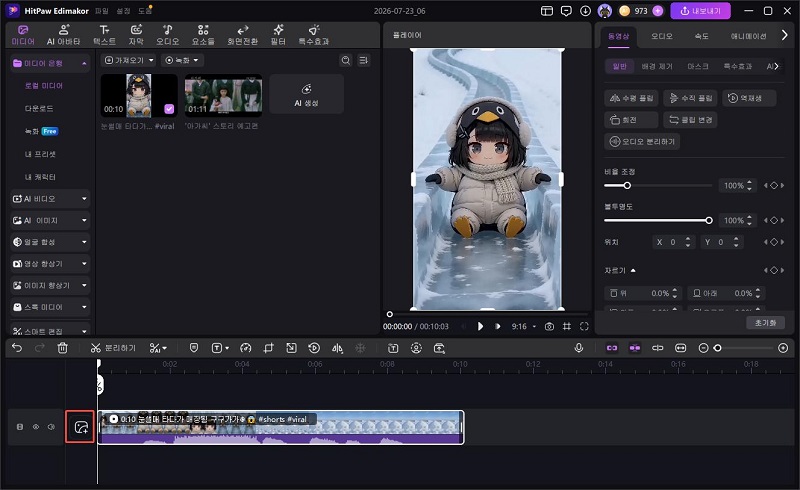Click the 내보내기 export button
The height and width of the screenshot is (490, 800).
pyautogui.click(x=701, y=11)
